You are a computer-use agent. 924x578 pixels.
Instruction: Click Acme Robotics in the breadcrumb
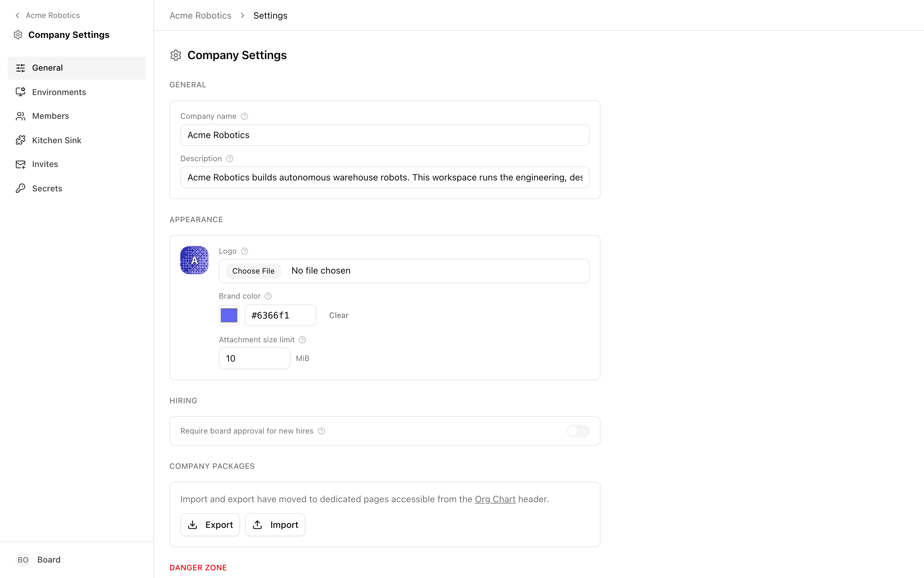click(x=201, y=16)
